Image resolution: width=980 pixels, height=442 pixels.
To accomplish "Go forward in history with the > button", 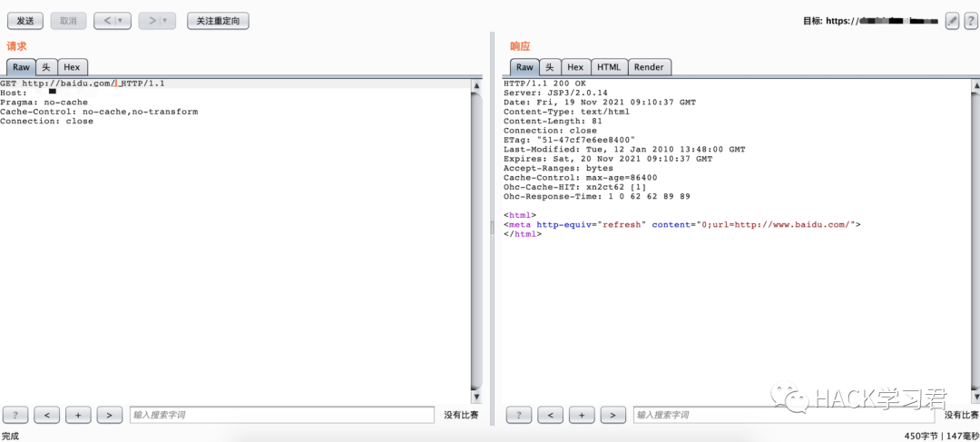I will pyautogui.click(x=157, y=21).
